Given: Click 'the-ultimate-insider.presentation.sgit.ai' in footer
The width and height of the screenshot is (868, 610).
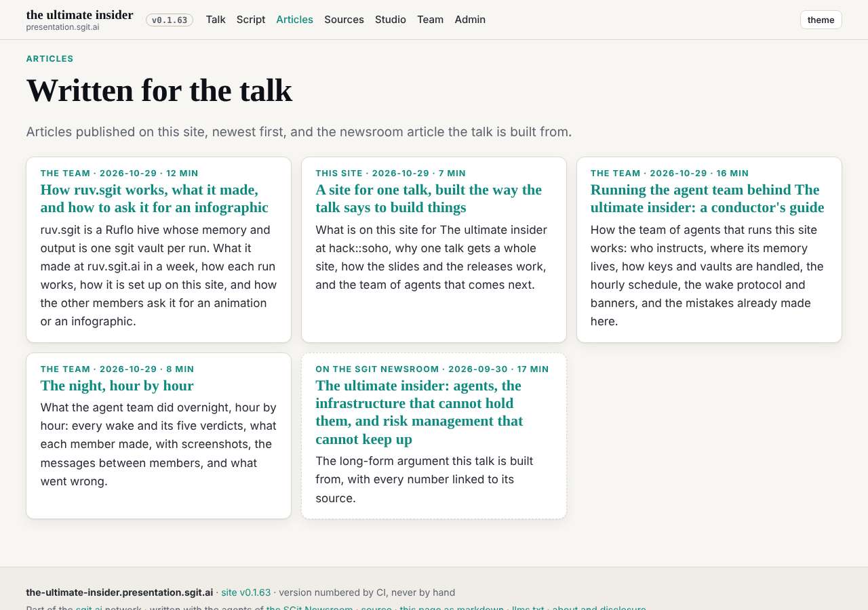Looking at the screenshot, I should [x=119, y=592].
